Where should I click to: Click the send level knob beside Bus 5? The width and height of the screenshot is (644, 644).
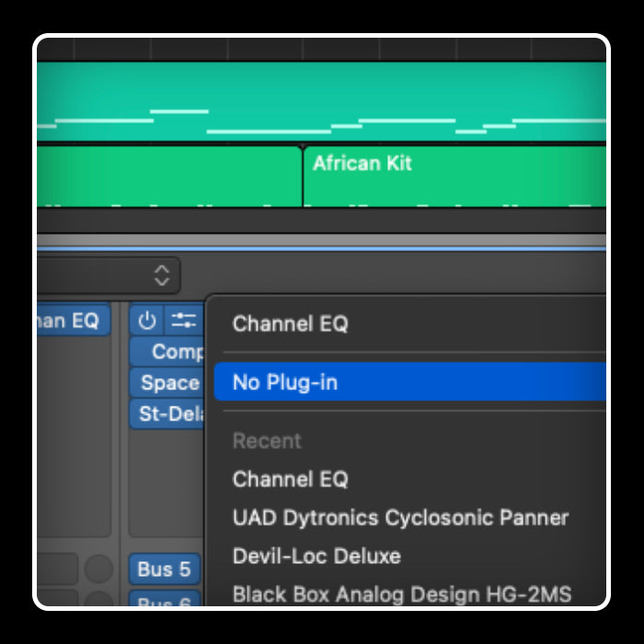pyautogui.click(x=98, y=569)
